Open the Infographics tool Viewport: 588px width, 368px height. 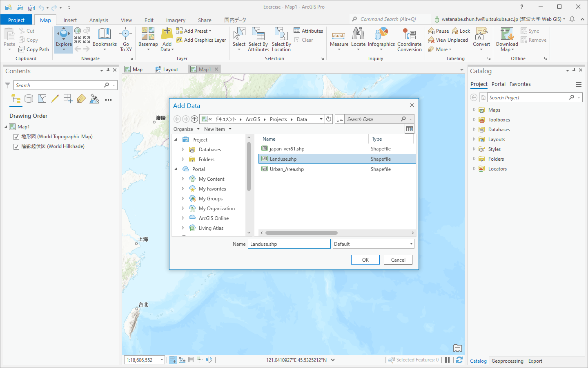(381, 39)
